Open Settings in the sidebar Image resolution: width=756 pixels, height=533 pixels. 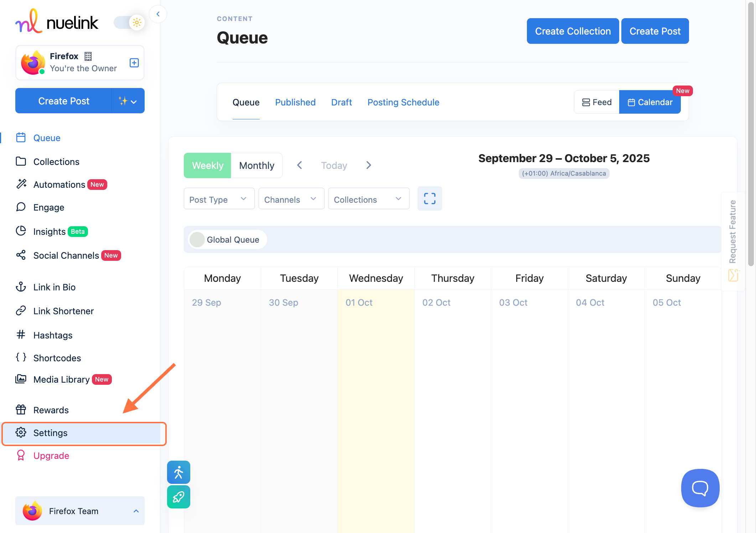coord(50,433)
